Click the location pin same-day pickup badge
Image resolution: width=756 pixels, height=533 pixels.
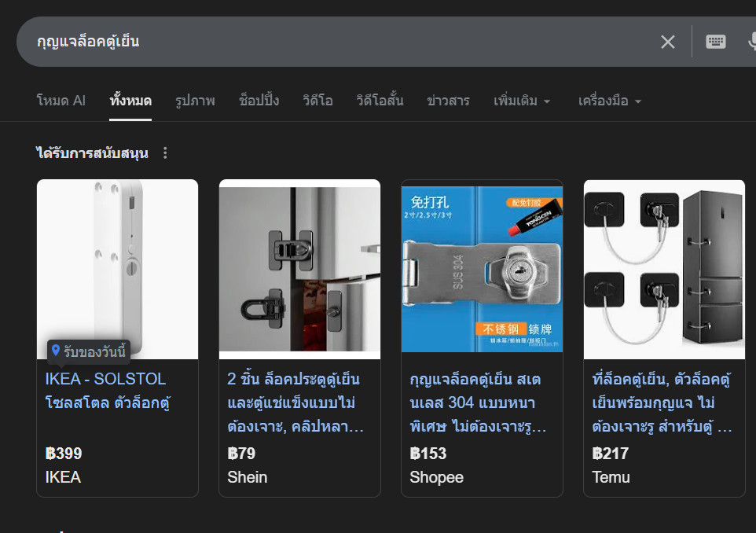pos(87,351)
